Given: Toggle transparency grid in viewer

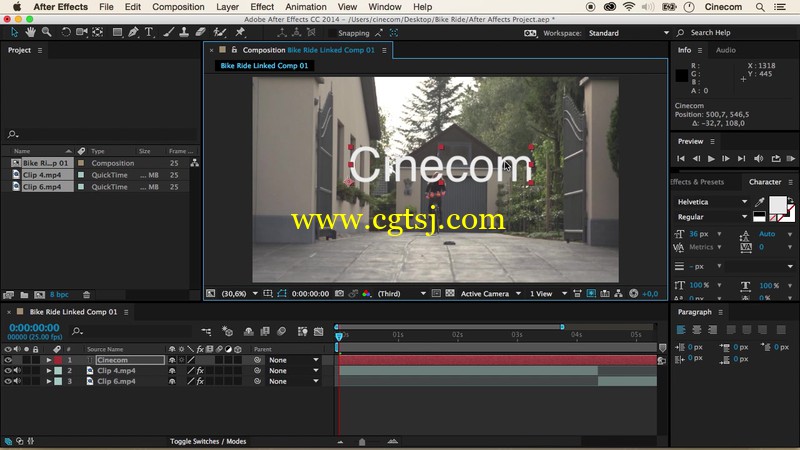Looking at the screenshot, I should click(x=449, y=294).
